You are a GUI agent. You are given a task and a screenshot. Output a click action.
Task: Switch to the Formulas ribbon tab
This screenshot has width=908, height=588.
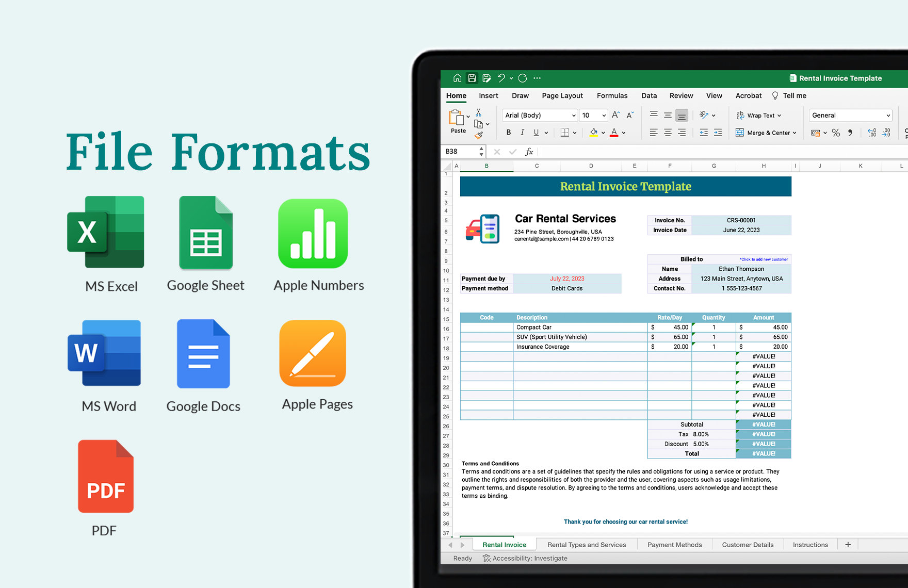coord(612,95)
